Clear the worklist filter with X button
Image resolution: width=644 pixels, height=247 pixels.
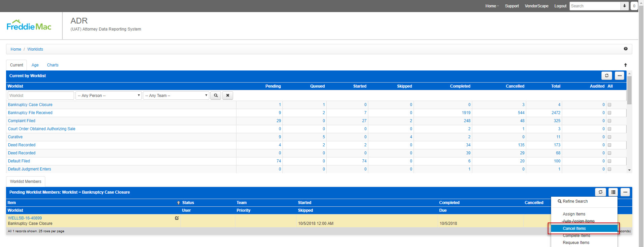tap(228, 95)
